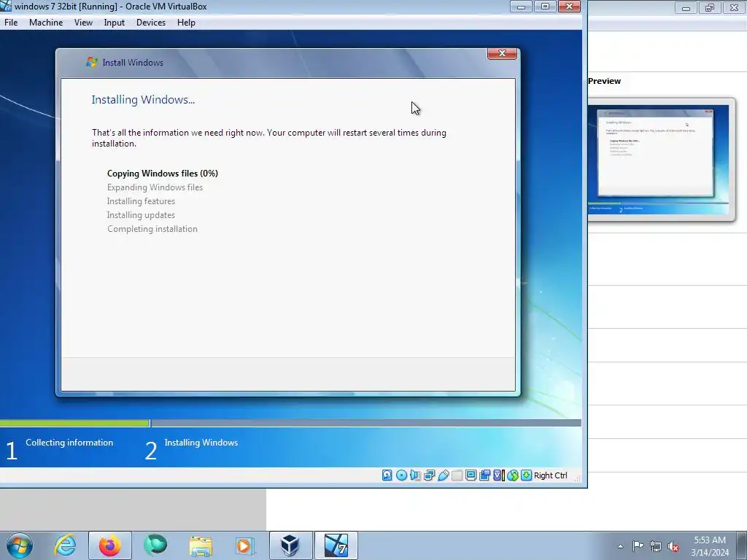Click the display monitor status icon
Image resolution: width=747 pixels, height=560 pixels.
(x=471, y=475)
